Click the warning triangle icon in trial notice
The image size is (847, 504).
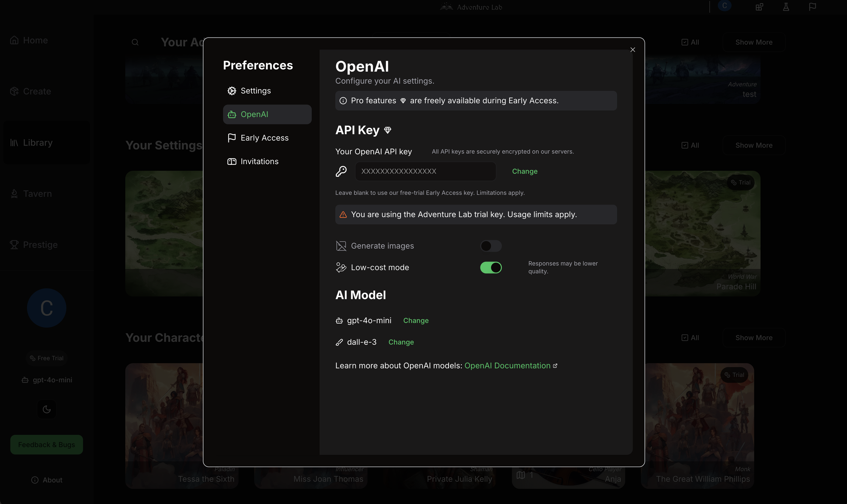tap(343, 215)
